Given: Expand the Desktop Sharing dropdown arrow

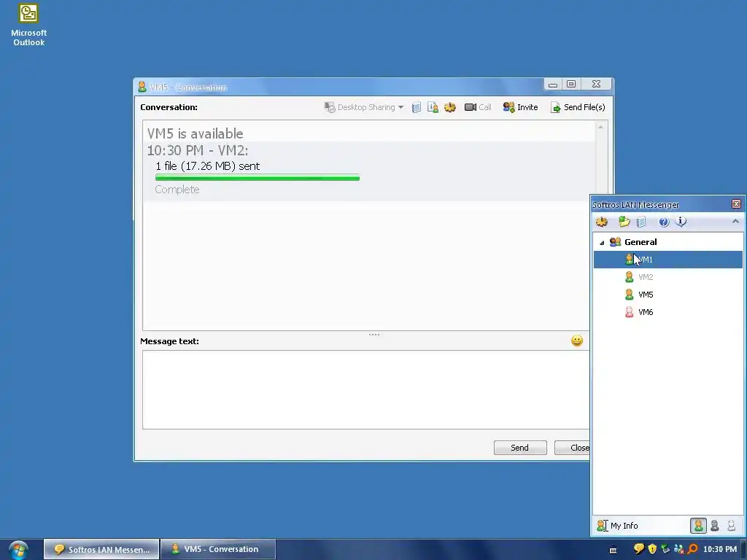Looking at the screenshot, I should pyautogui.click(x=400, y=107).
